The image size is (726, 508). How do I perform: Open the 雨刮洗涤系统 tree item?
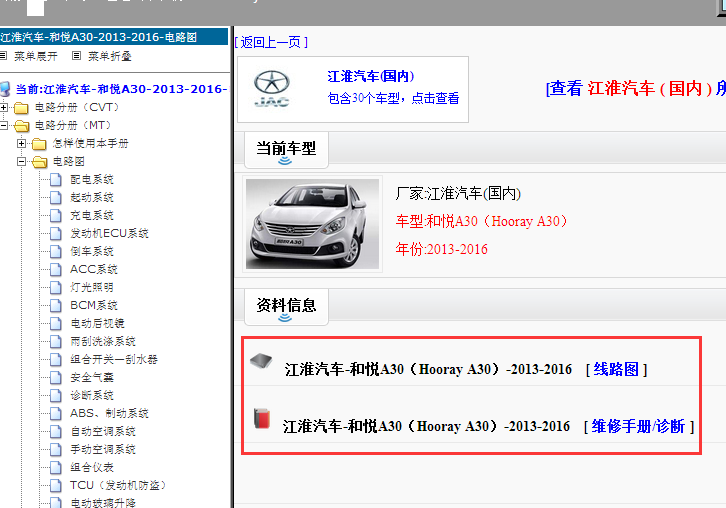click(103, 342)
